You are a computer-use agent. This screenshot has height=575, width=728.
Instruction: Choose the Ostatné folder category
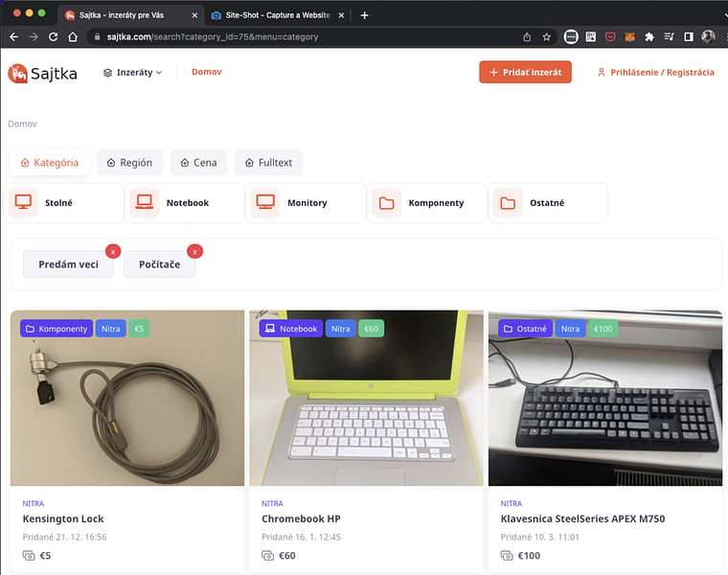click(x=508, y=202)
